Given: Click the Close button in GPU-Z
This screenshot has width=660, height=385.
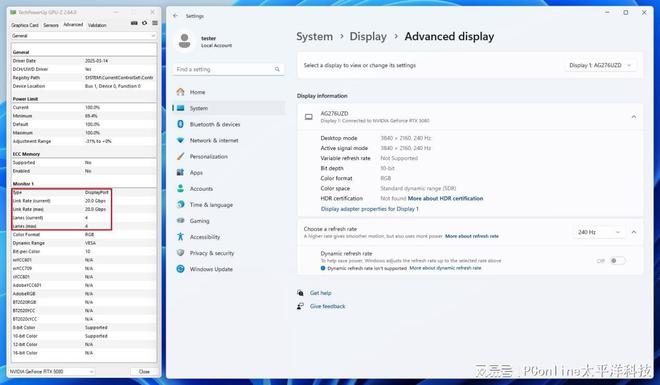Looking at the screenshot, I should [144, 372].
